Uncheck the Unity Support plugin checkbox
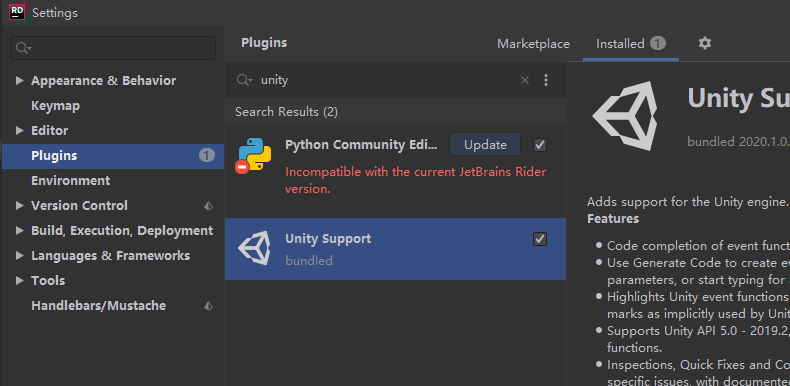The height and width of the screenshot is (386, 790). click(540, 239)
